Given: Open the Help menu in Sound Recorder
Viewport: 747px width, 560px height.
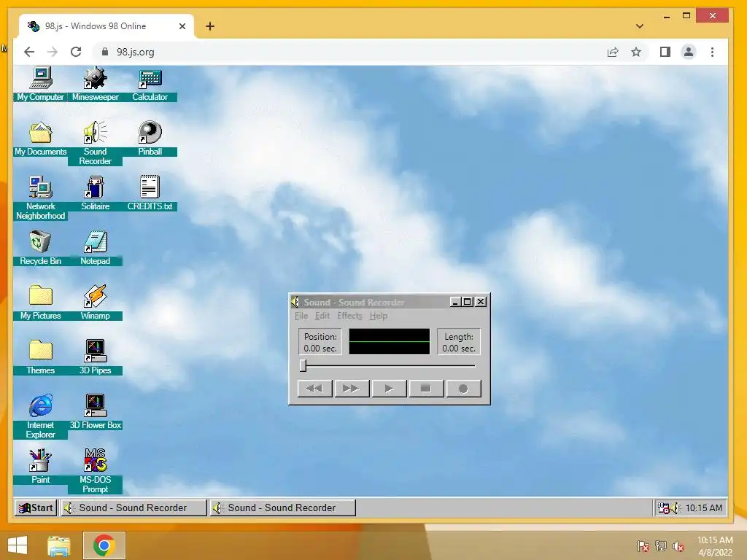Looking at the screenshot, I should [379, 316].
